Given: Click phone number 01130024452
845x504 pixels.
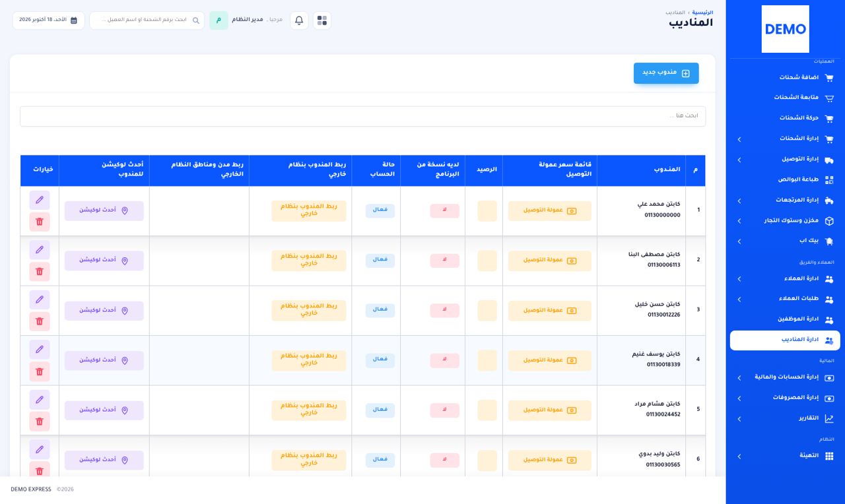Looking at the screenshot, I should point(663,415).
